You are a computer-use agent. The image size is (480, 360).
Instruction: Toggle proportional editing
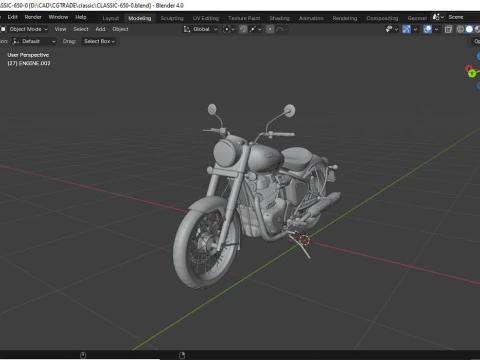[270, 29]
